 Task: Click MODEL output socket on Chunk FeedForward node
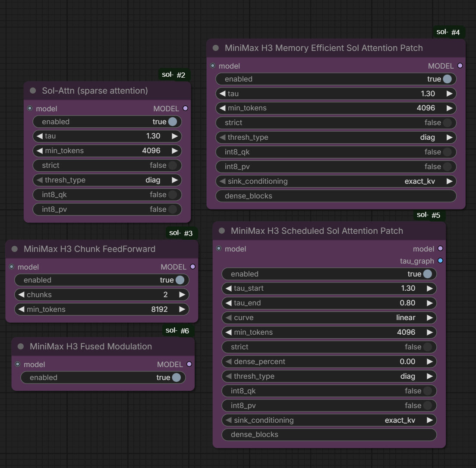[x=193, y=267]
